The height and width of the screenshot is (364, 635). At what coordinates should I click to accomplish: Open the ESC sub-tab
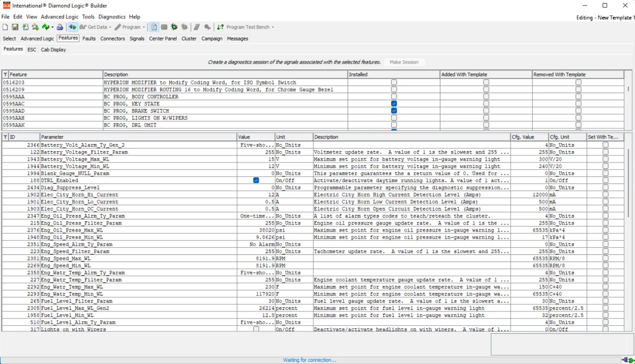(32, 50)
